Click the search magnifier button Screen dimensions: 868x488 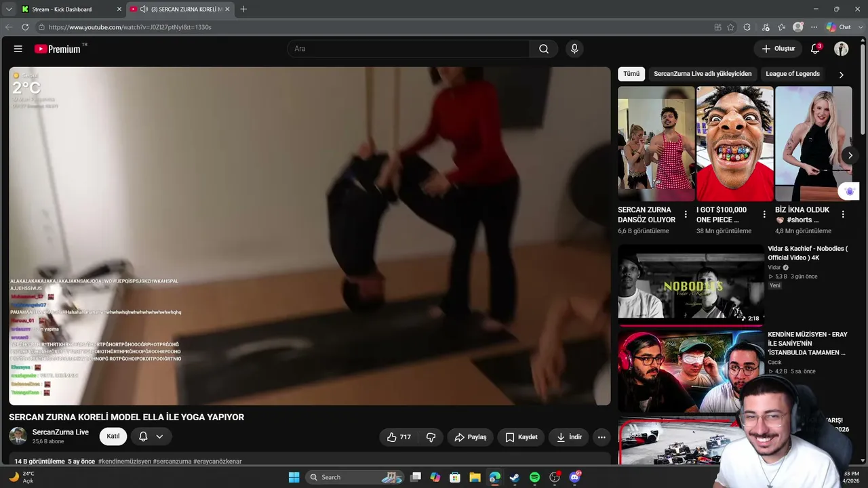[544, 49]
